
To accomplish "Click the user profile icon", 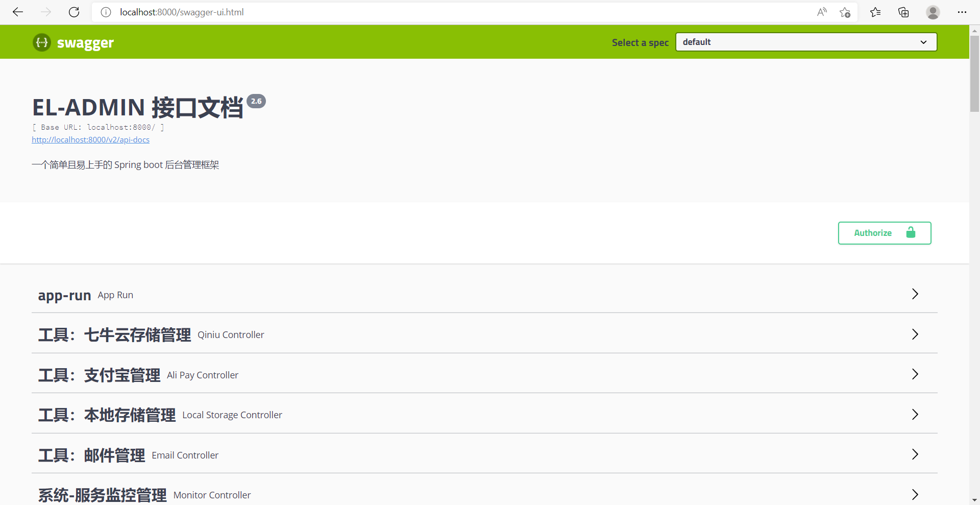I will click(933, 12).
